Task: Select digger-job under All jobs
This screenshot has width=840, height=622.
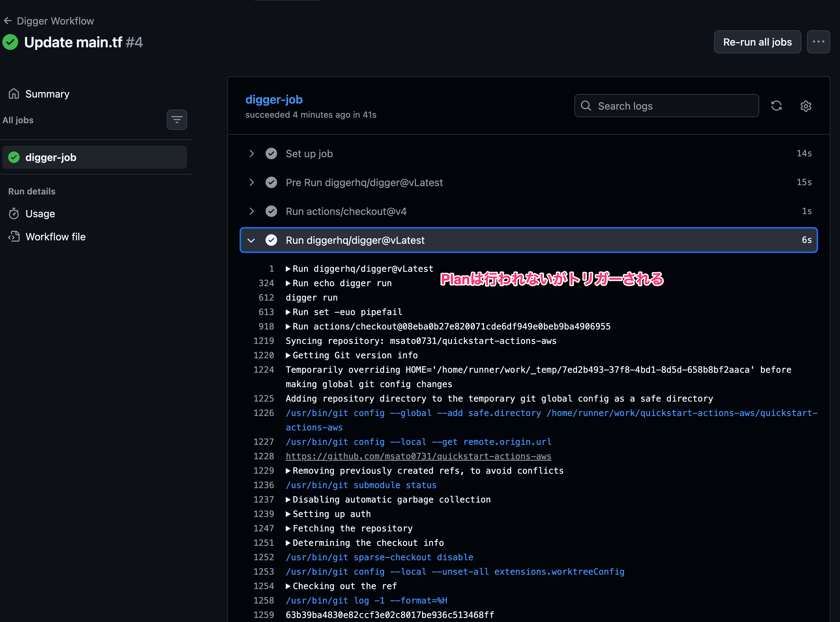Action: pos(51,157)
